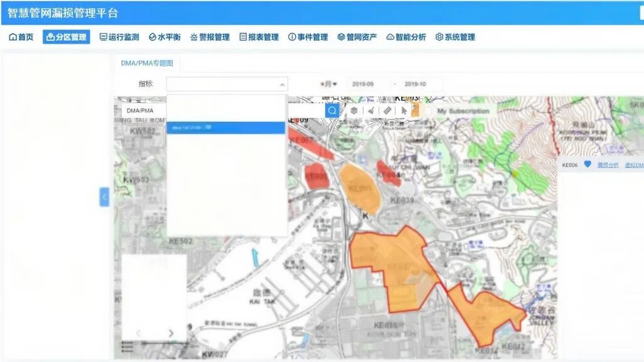This screenshot has height=362, width=644.
Task: Select the brush tool on the map toolbar
Action: coord(371,109)
